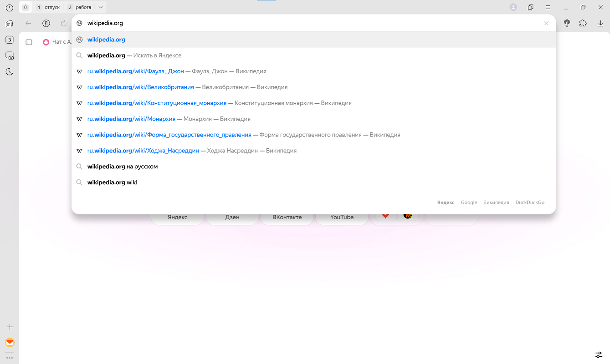The image size is (610, 364).
Task: Choose Google as the search engine
Action: [469, 202]
